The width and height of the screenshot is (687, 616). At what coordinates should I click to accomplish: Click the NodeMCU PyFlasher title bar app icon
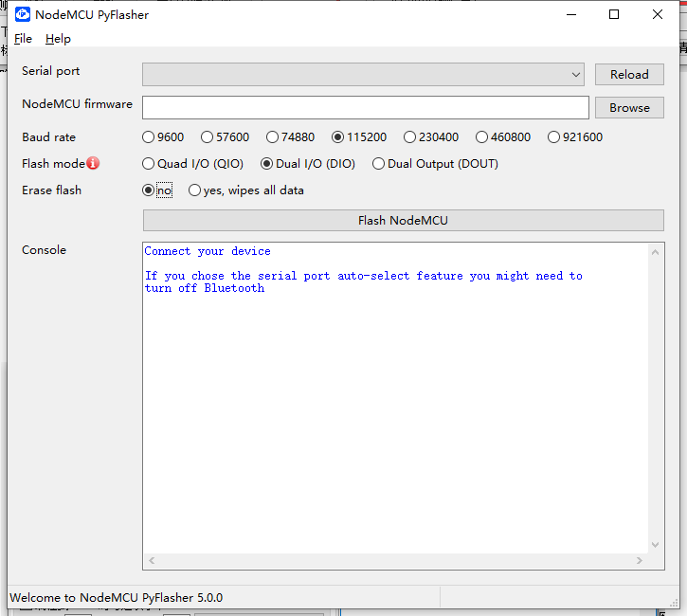coord(23,14)
